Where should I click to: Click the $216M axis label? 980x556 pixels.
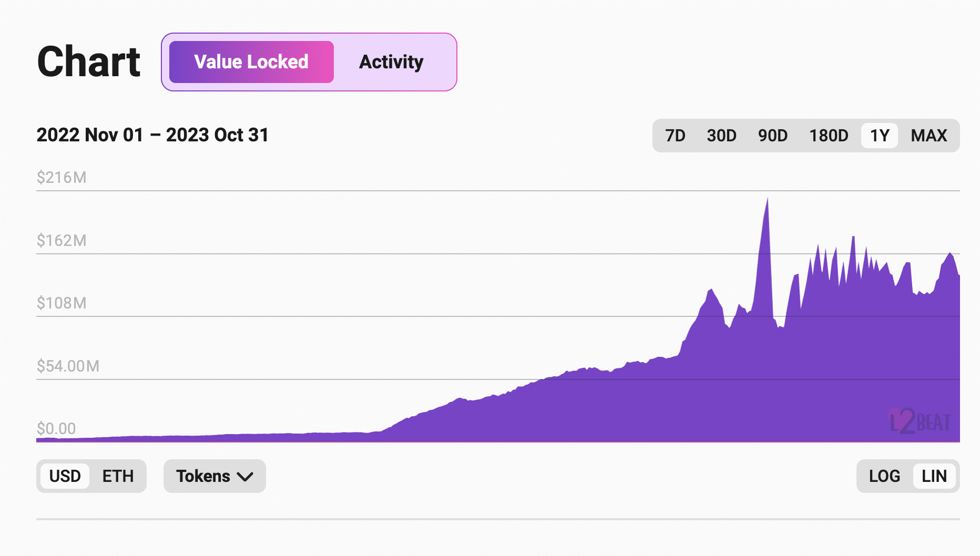pos(62,178)
